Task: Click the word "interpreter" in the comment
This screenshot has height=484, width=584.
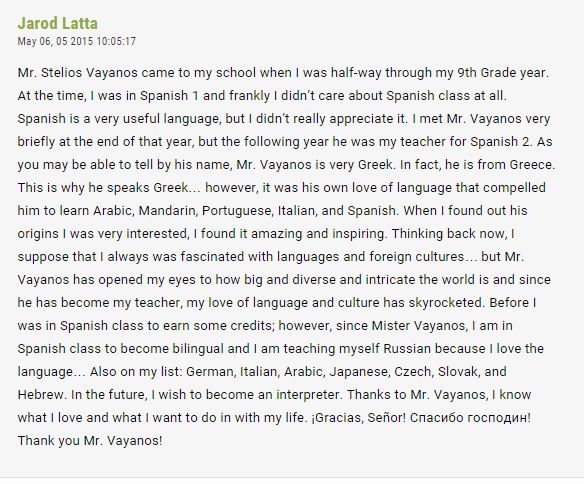Action: pyautogui.click(x=308, y=395)
